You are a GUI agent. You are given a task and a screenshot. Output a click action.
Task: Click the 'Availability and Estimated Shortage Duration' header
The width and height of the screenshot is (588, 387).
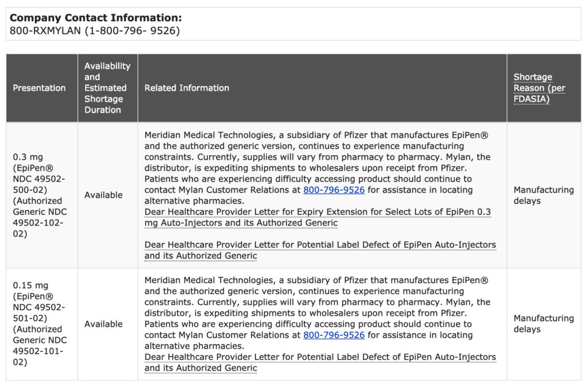[107, 88]
